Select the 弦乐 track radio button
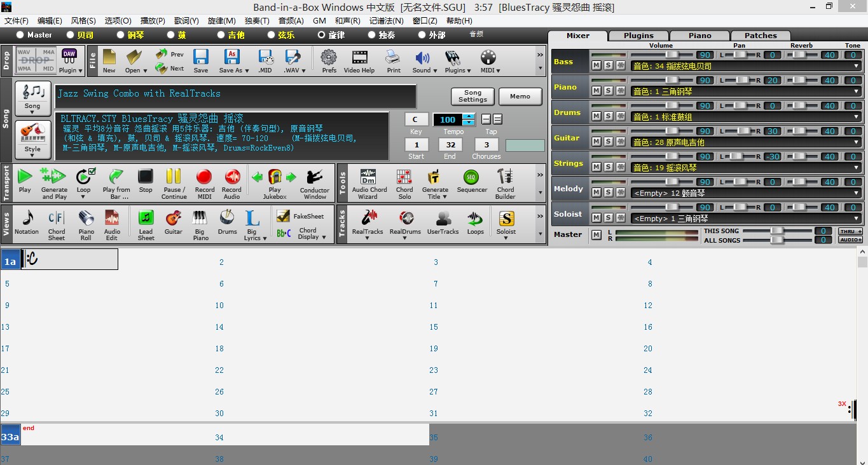This screenshot has height=465, width=868. (272, 35)
